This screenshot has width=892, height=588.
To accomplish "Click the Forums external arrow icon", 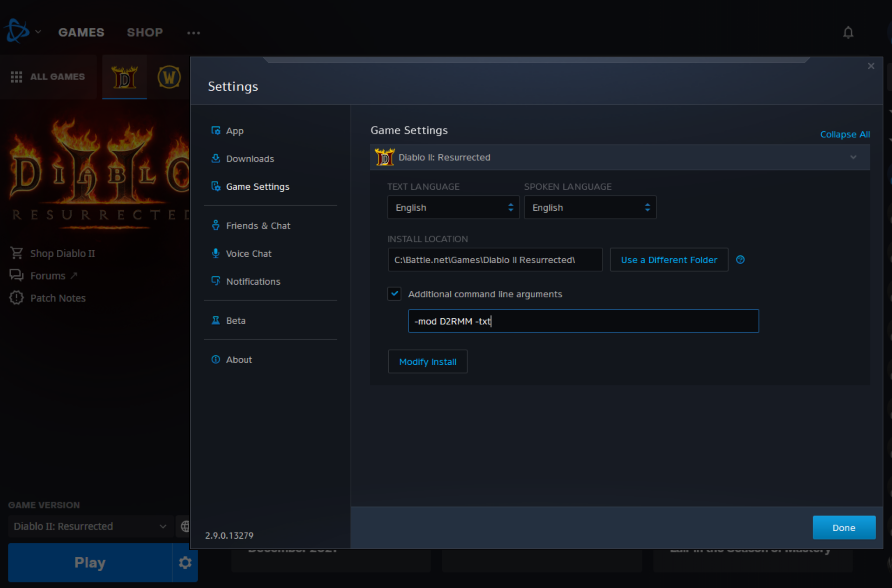I will (73, 276).
